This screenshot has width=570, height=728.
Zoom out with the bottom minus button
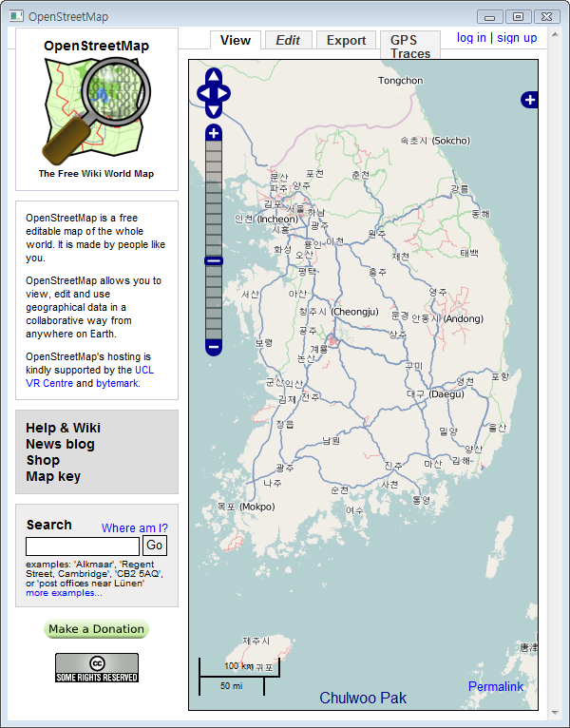[x=214, y=347]
